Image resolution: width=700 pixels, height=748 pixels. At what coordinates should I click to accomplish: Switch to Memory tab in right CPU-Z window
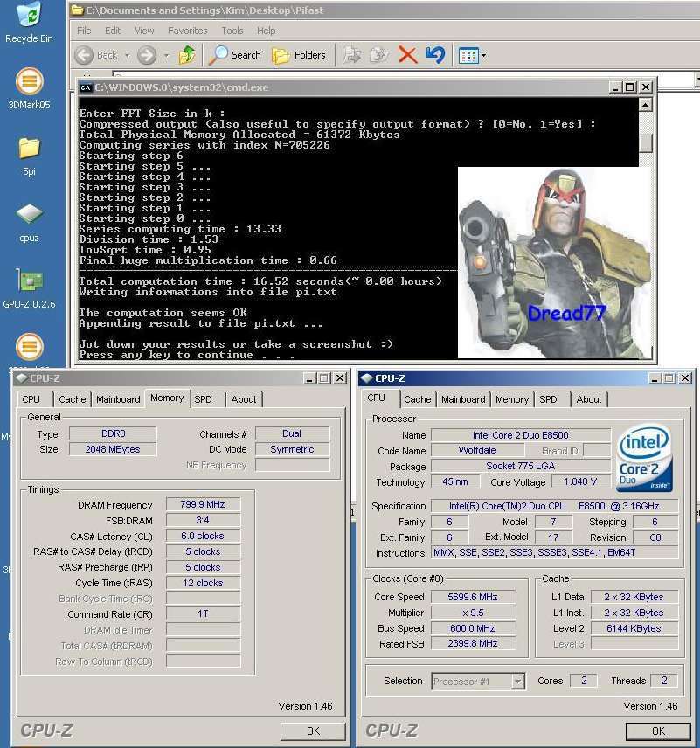tap(512, 399)
